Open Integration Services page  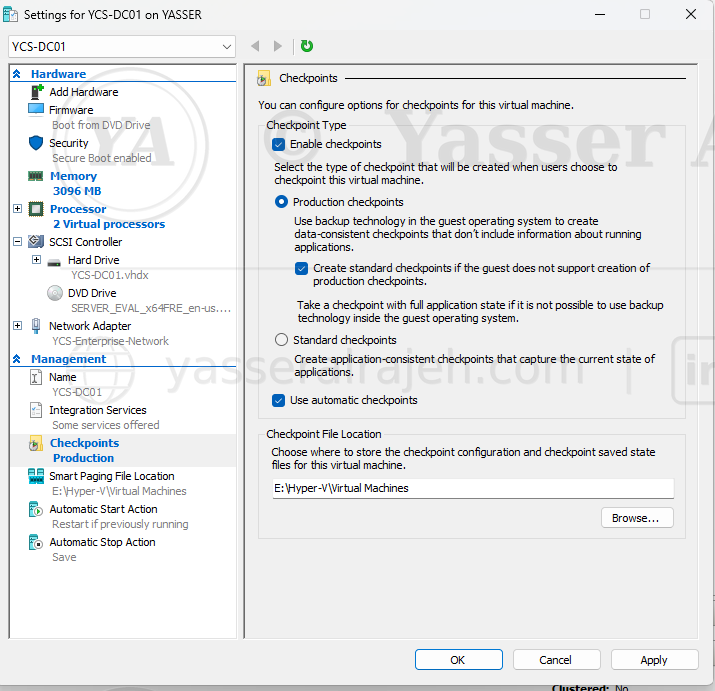98,410
